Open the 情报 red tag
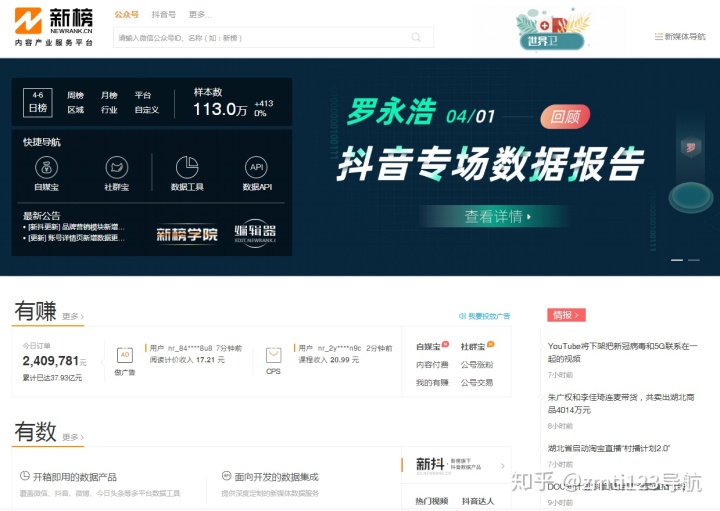 tap(566, 315)
